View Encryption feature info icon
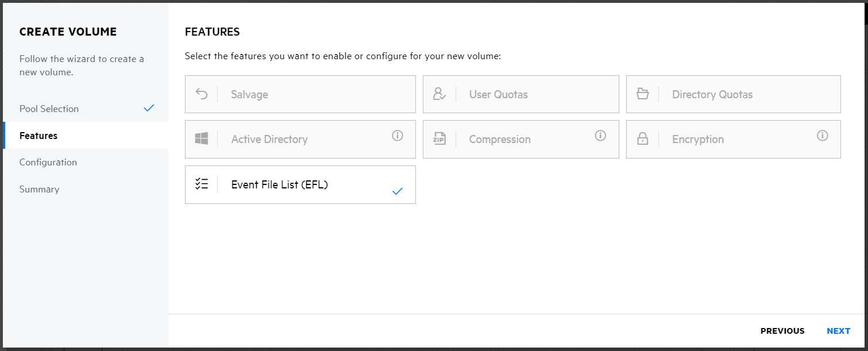Screen dimensions: 868x351 pyautogui.click(x=823, y=136)
